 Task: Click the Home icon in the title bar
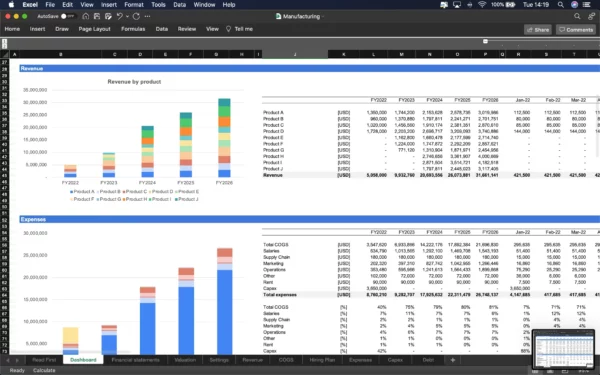[86, 16]
